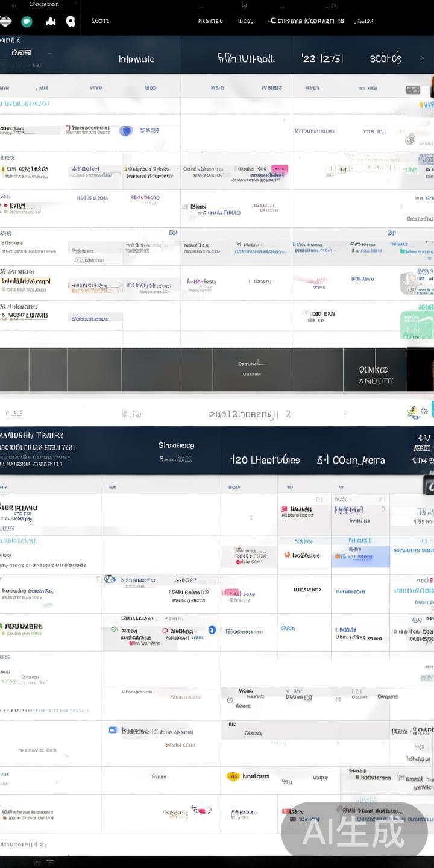The height and width of the screenshot is (868, 434).
Task: Select the highlighted blue cell in lower table
Action: pos(360,556)
